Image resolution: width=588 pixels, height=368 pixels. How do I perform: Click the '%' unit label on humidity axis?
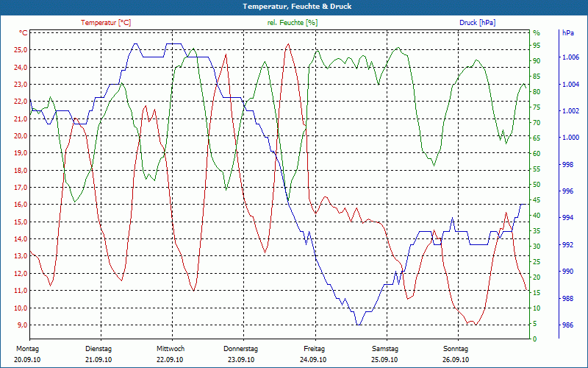tap(537, 33)
